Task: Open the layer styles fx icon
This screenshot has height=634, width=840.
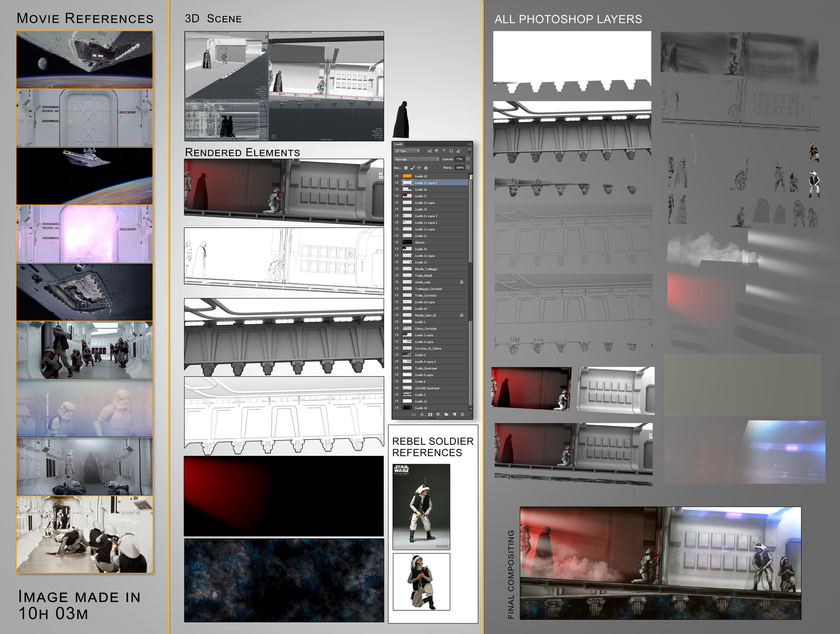Action: tap(422, 415)
